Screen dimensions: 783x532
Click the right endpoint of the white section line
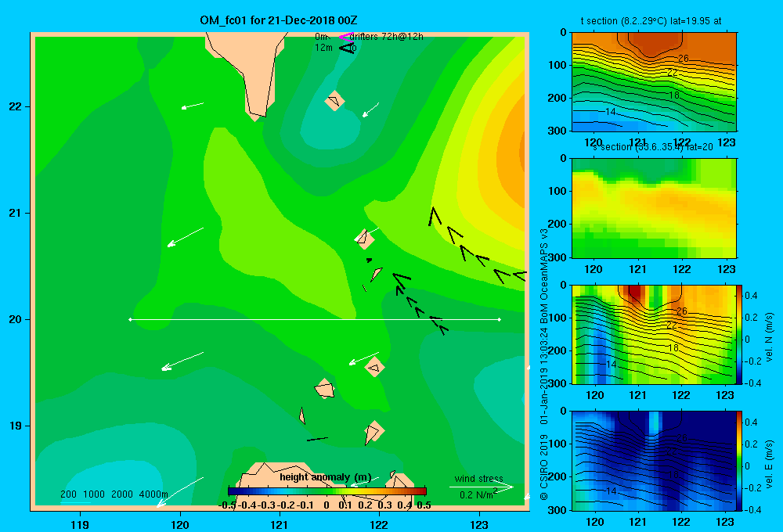[x=499, y=319]
